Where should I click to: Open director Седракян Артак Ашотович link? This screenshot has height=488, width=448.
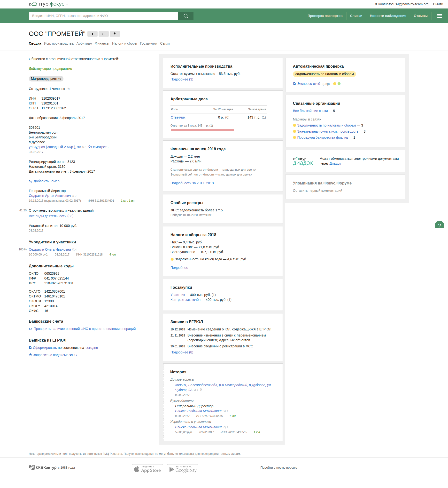(x=50, y=196)
